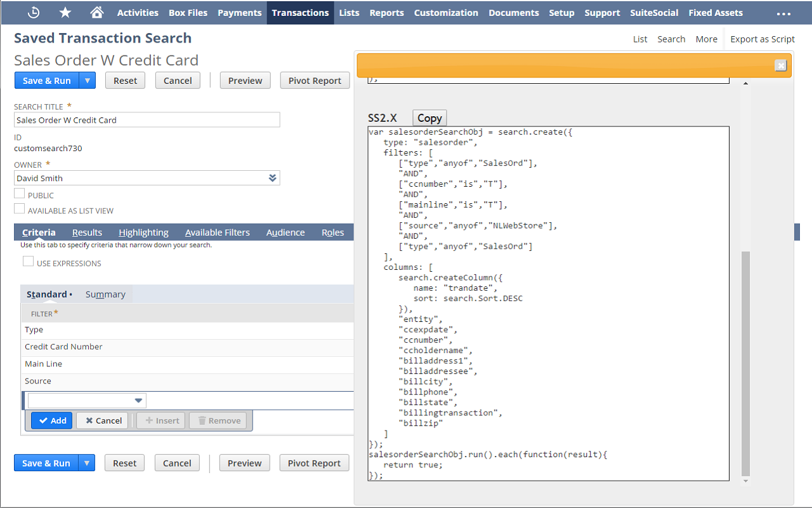Click the trash icon on Remove button

pyautogui.click(x=201, y=420)
